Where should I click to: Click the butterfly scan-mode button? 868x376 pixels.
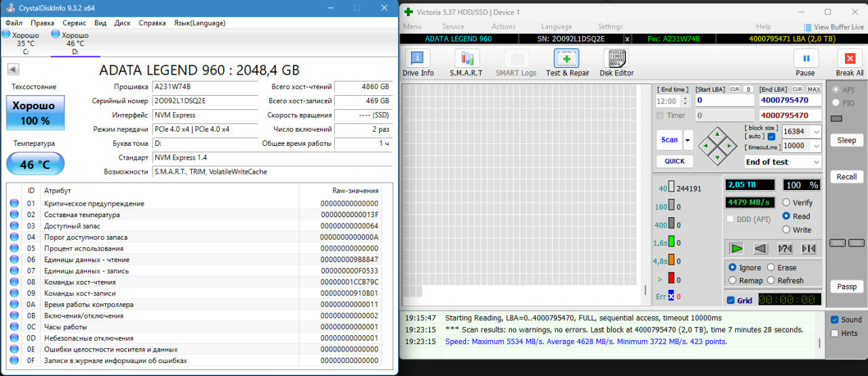808,248
